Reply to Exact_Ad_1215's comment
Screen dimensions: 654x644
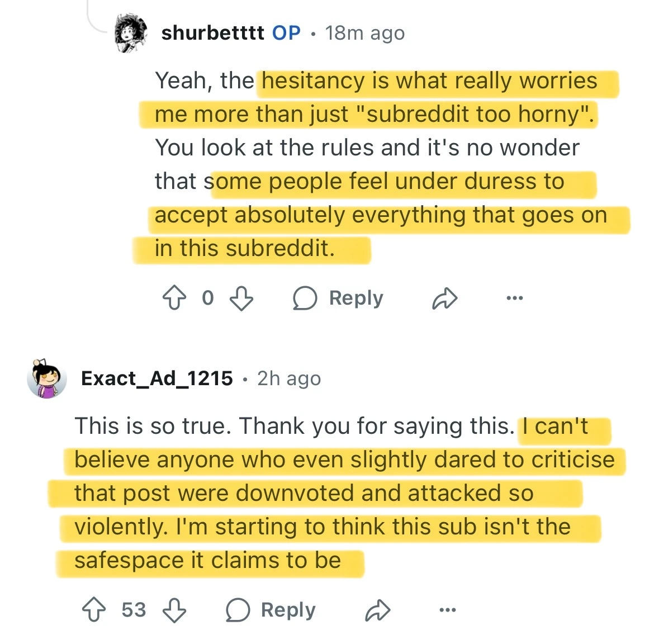point(271,610)
